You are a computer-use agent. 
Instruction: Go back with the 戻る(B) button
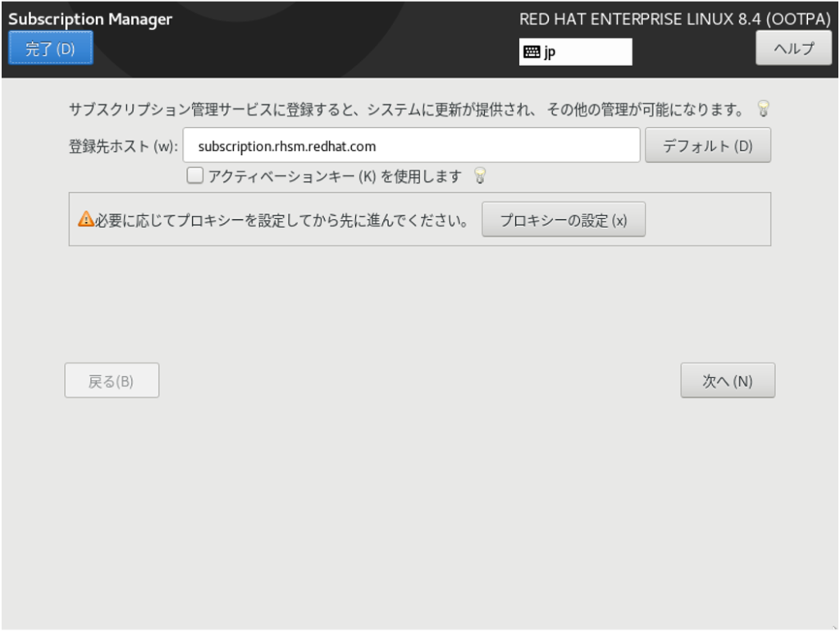coord(112,380)
